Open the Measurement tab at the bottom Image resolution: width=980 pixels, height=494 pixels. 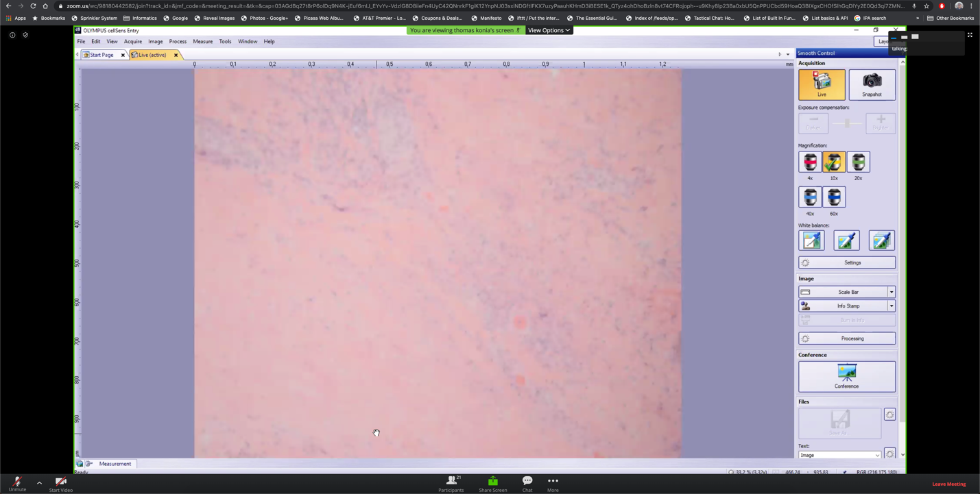click(x=115, y=464)
